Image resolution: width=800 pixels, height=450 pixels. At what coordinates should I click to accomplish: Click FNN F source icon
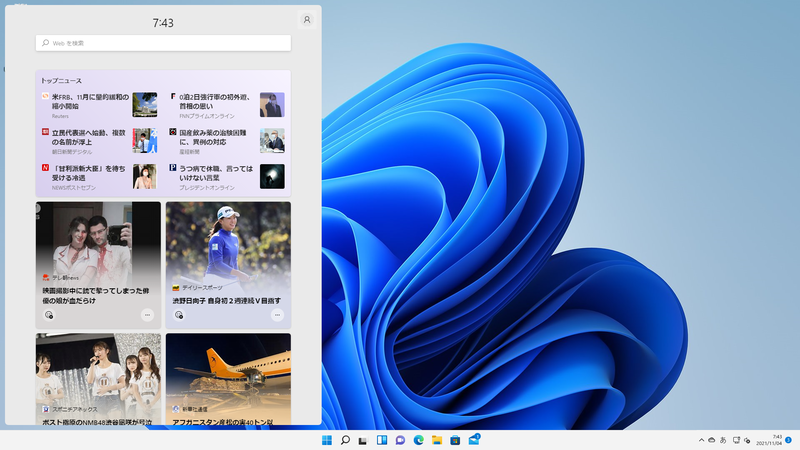(x=173, y=96)
